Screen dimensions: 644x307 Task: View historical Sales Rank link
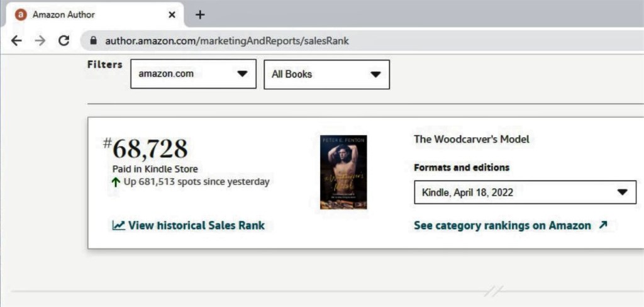[196, 225]
